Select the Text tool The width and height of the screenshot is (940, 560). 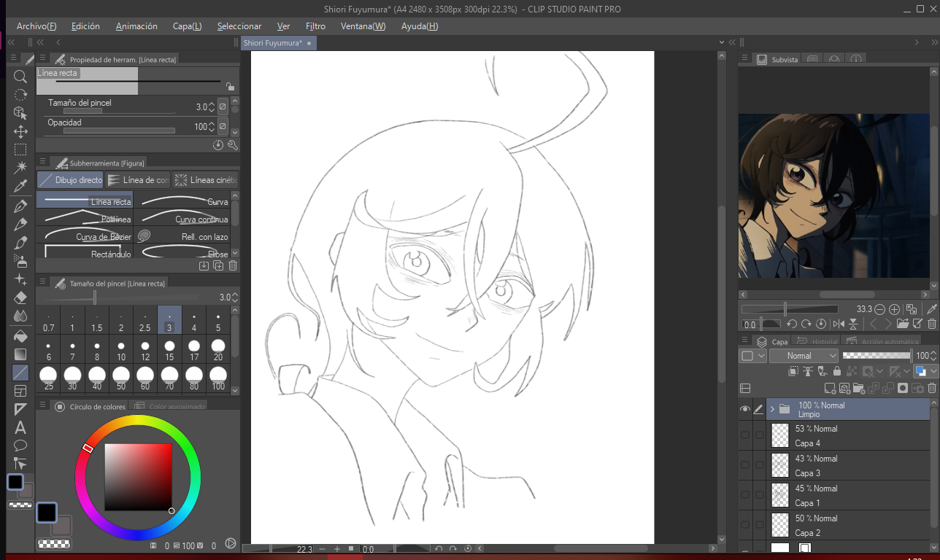(x=20, y=427)
